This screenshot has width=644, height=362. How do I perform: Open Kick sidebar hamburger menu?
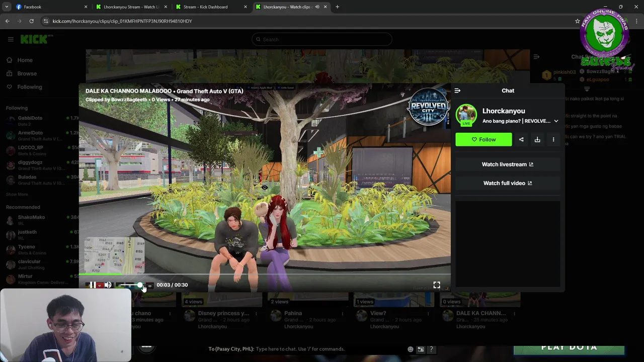pos(11,39)
